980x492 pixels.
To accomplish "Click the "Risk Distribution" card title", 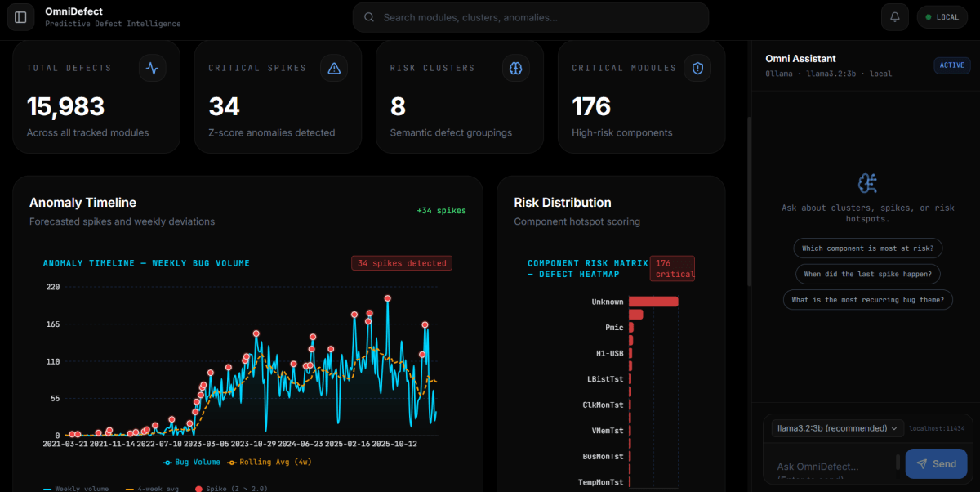I will pyautogui.click(x=563, y=202).
